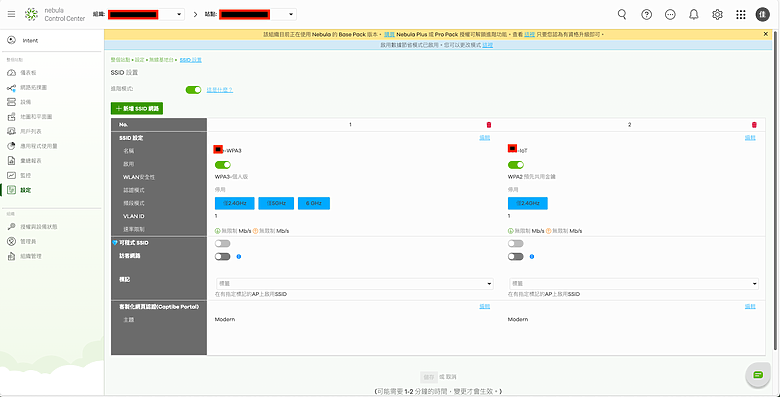Click the key icon for 授權與設備狀態
780x397 pixels.
click(x=12, y=227)
